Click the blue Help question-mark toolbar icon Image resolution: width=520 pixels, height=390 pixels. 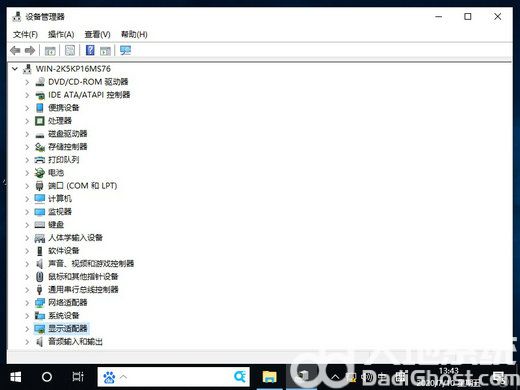[x=90, y=50]
